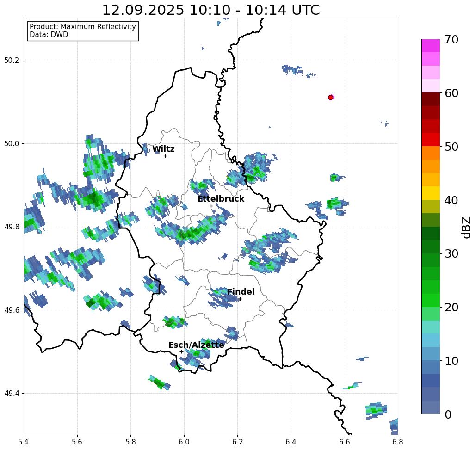Click the plus marker below Esch/Alzette

point(181,352)
